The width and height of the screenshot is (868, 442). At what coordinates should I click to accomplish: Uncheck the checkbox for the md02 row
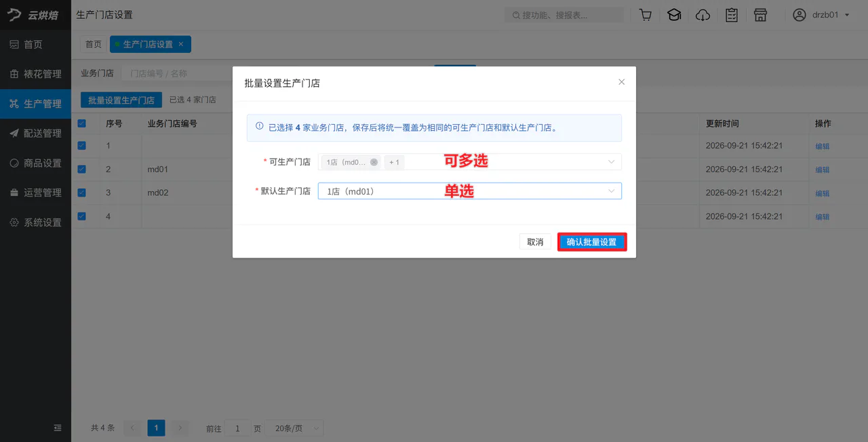click(x=82, y=193)
